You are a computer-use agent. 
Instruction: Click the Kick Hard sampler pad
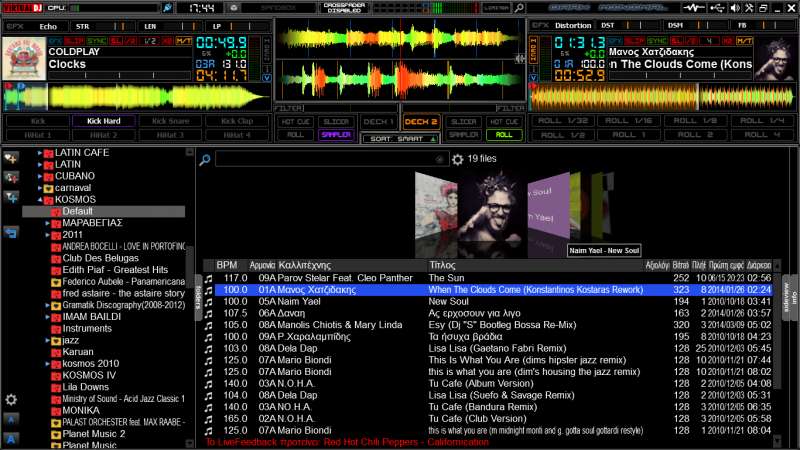103,121
